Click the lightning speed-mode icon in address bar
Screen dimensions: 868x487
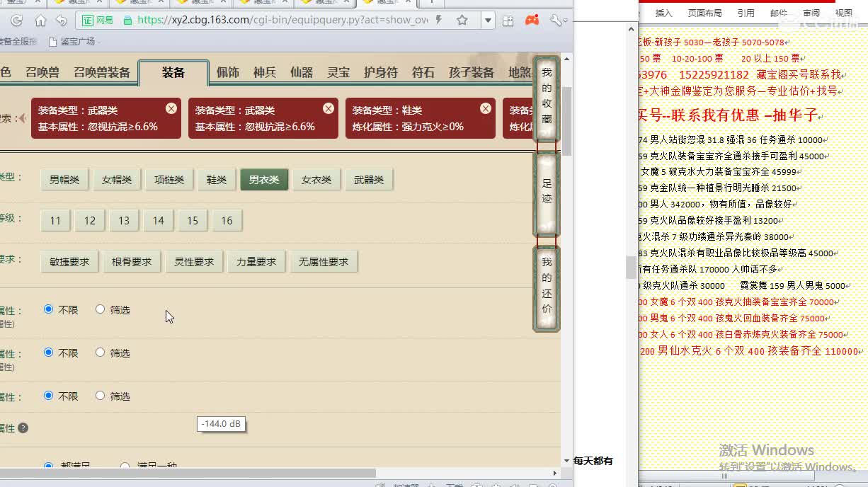[x=439, y=20]
